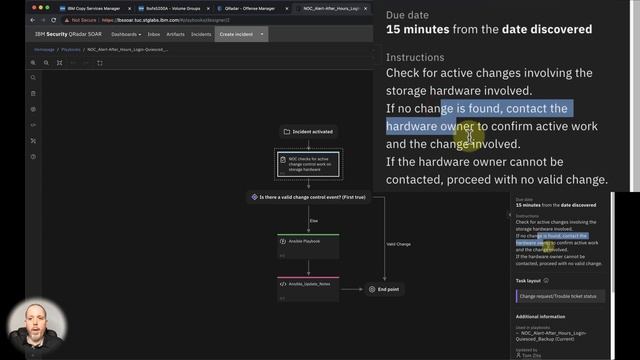Open the Dashboards dropdown menu
This screenshot has width=640, height=360.
126,34
